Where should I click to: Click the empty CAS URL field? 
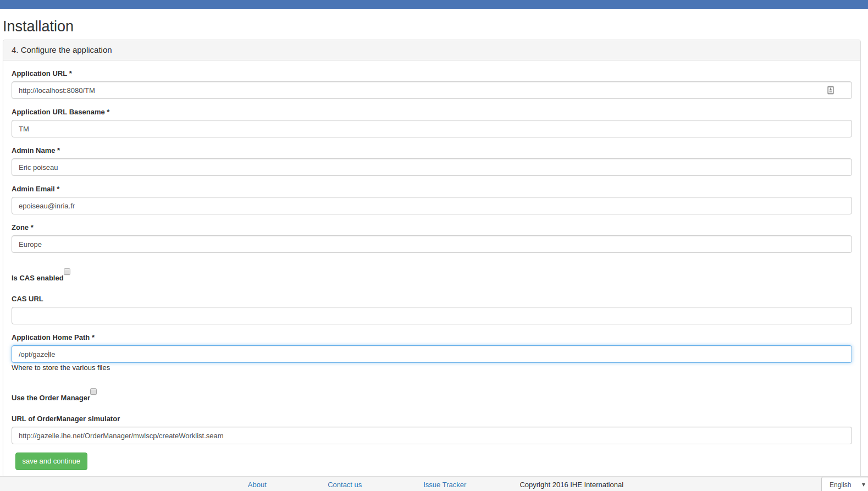(x=432, y=316)
